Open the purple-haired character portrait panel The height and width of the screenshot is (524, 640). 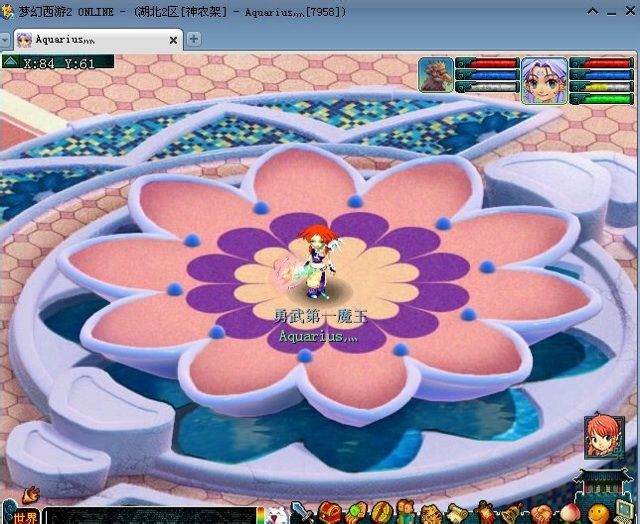click(544, 80)
